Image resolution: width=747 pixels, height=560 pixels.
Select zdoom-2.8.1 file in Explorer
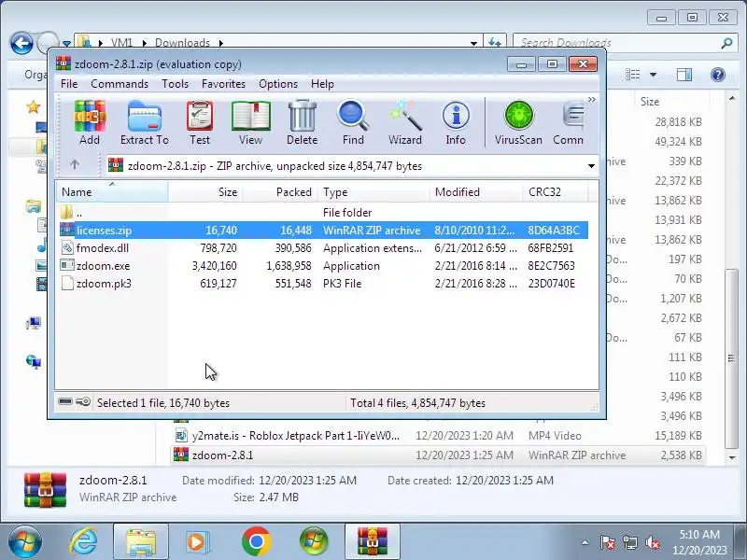438,455
